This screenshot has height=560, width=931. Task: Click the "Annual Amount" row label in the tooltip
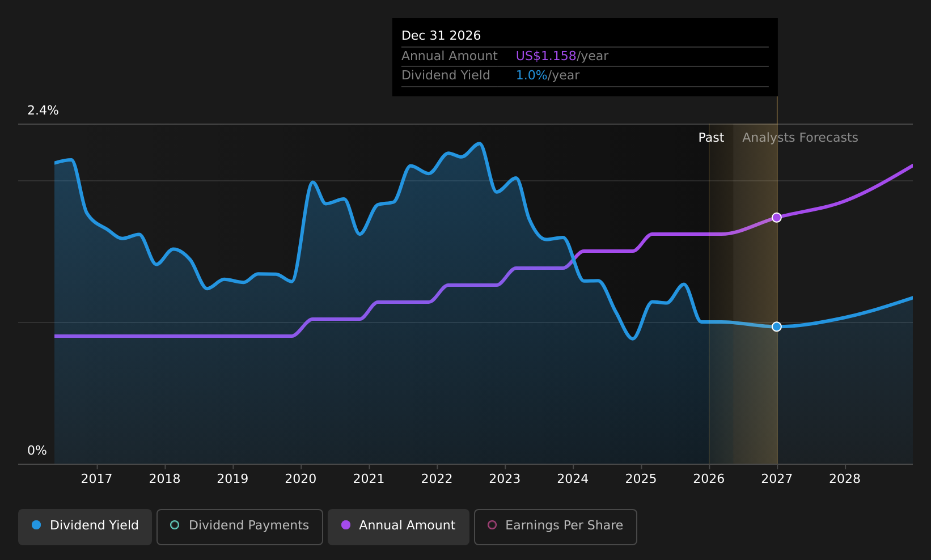pos(450,56)
